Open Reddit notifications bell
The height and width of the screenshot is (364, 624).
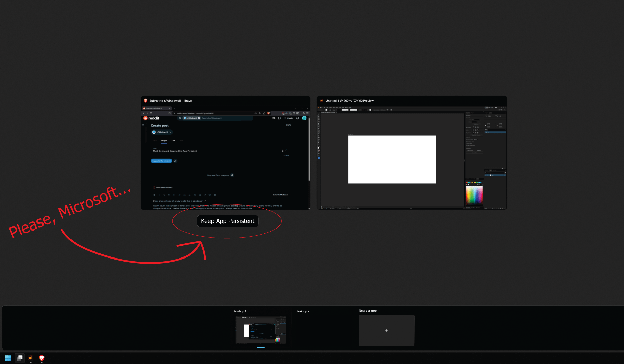[x=297, y=118]
